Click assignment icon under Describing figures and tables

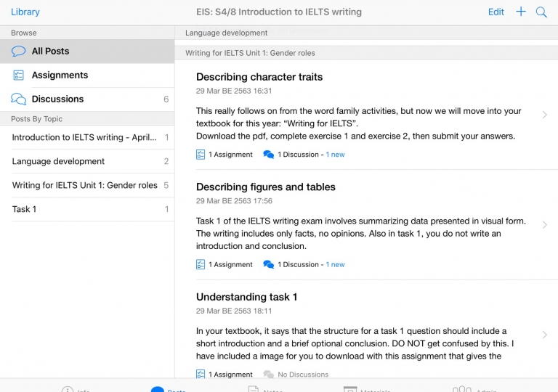coord(201,264)
